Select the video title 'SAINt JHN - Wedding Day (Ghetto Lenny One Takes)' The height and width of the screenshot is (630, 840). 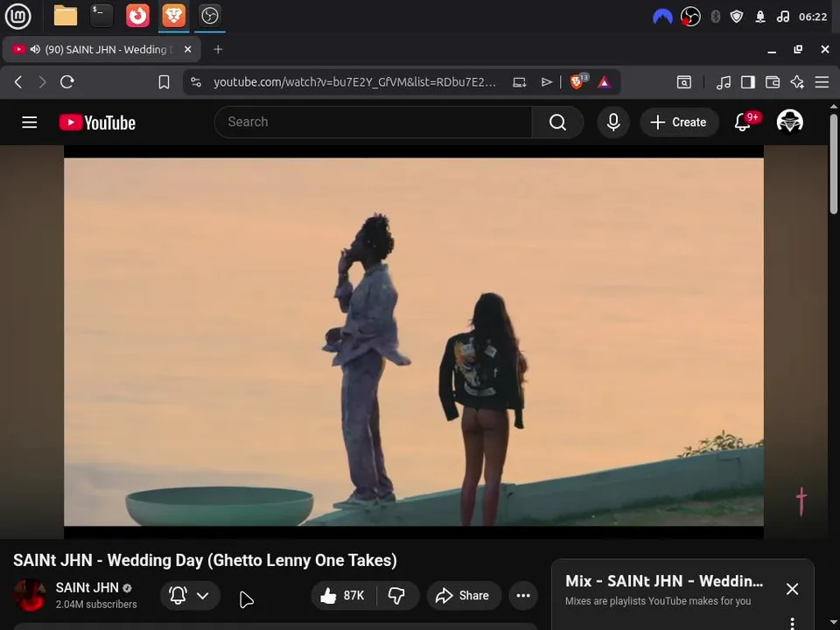[205, 560]
